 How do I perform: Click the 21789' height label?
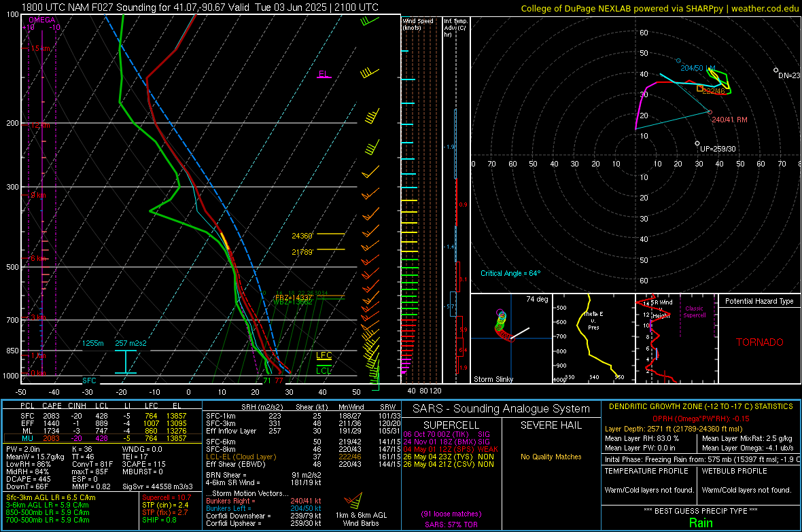302,252
